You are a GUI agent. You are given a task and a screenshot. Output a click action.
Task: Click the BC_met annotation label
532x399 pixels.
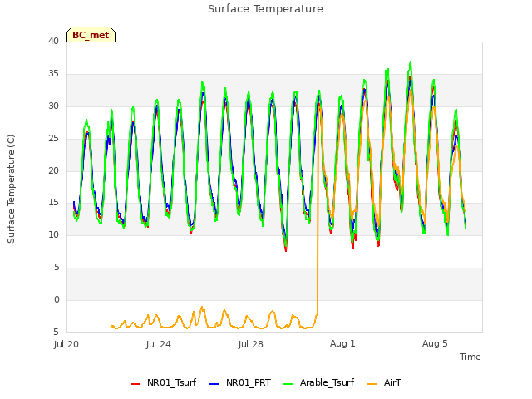tap(91, 35)
